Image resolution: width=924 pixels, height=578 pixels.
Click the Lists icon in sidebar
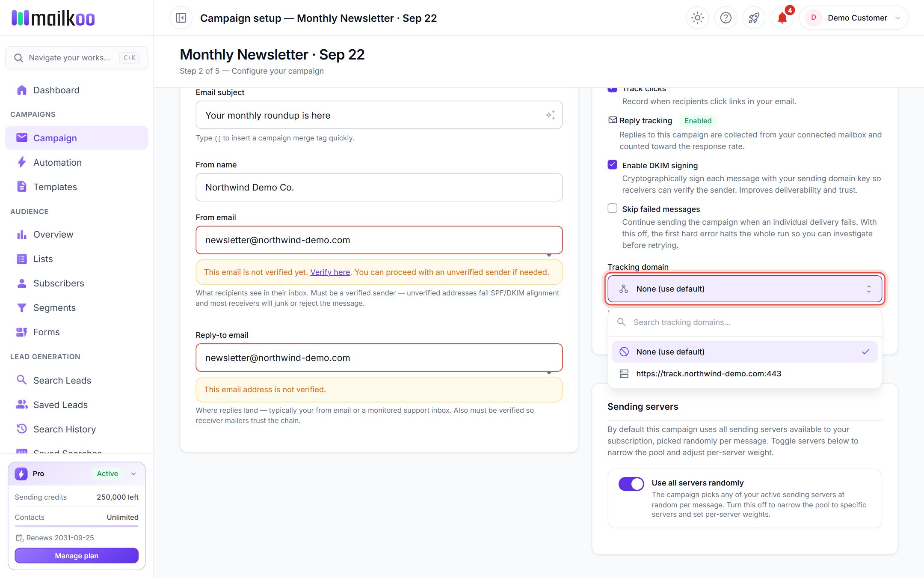[x=21, y=259]
